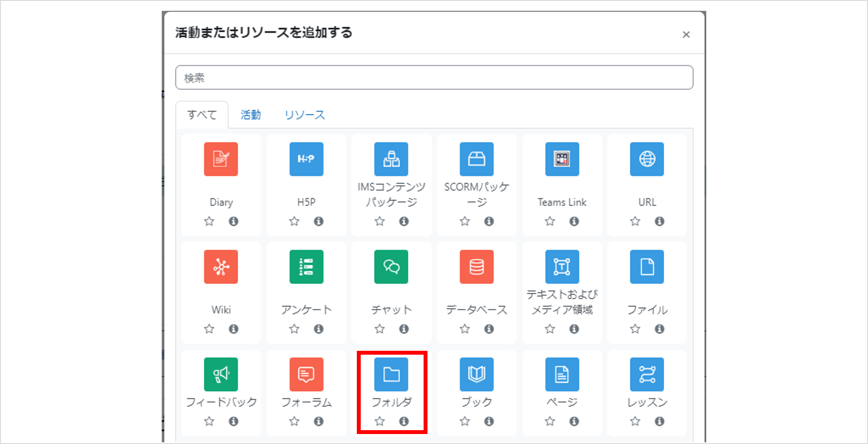Switch to the すべて tab
Screen dimensions: 868x444
202,115
